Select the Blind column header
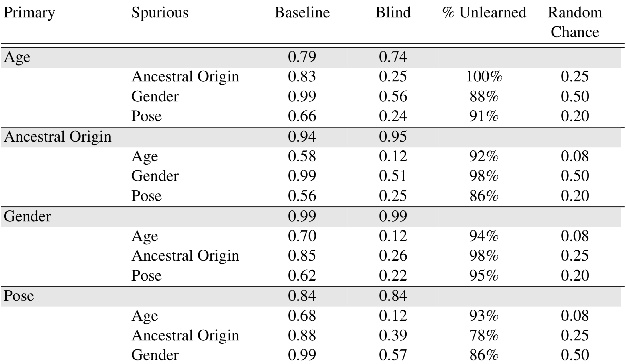The image size is (626, 364). pyautogui.click(x=393, y=13)
